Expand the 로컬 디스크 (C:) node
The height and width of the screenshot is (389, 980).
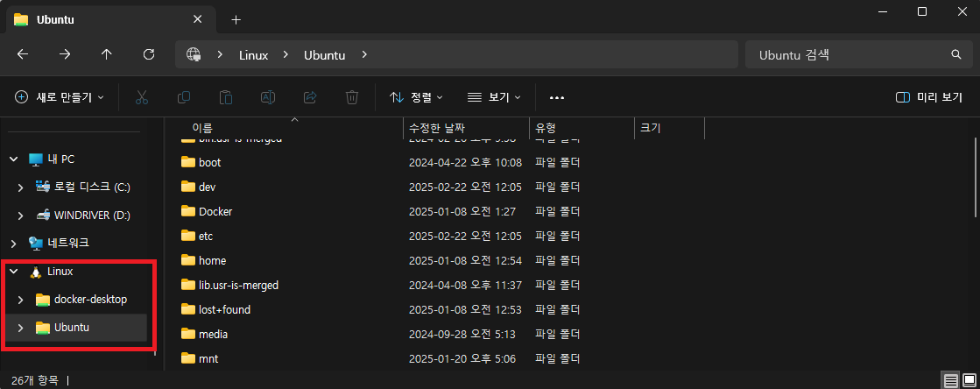[x=21, y=187]
